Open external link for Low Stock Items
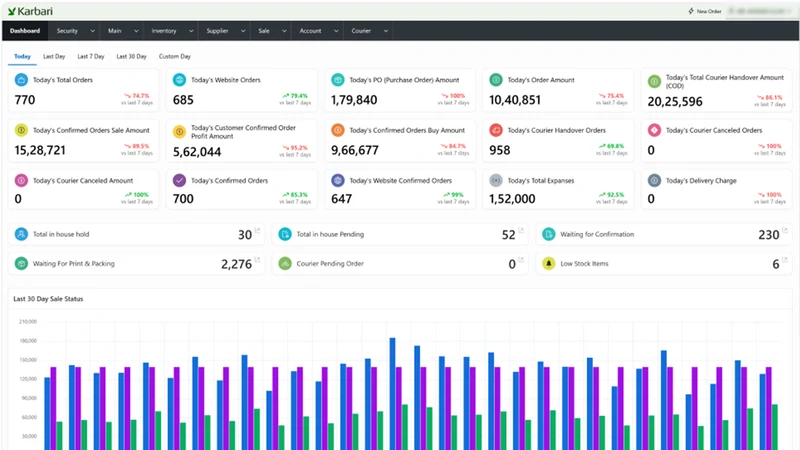 [785, 260]
